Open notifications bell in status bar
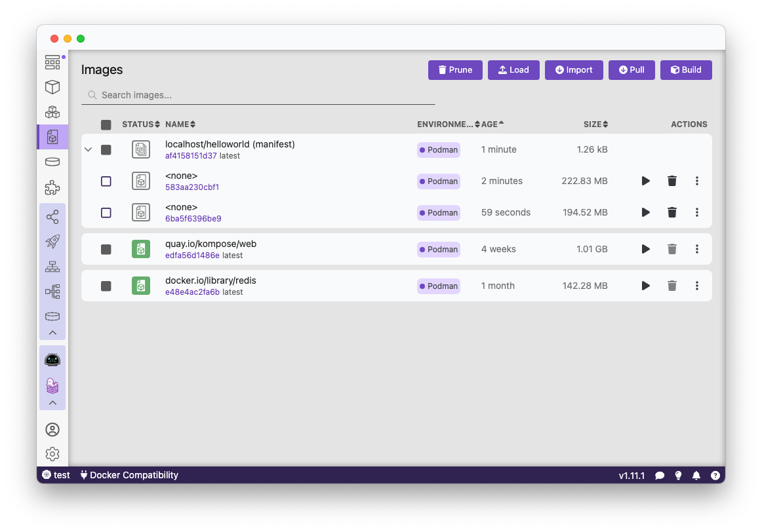The image size is (762, 532). (696, 475)
